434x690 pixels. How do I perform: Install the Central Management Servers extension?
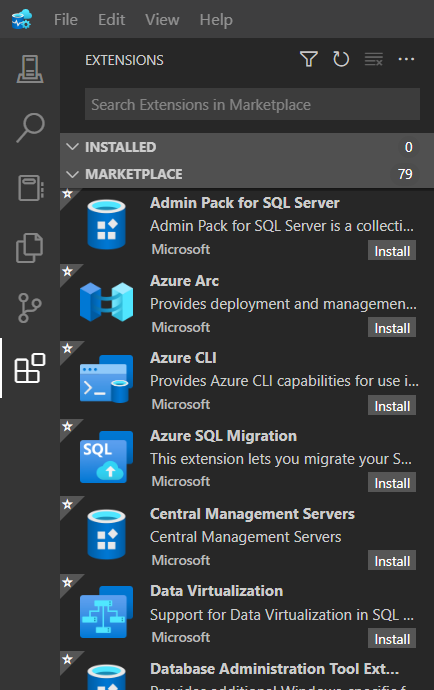click(x=392, y=561)
